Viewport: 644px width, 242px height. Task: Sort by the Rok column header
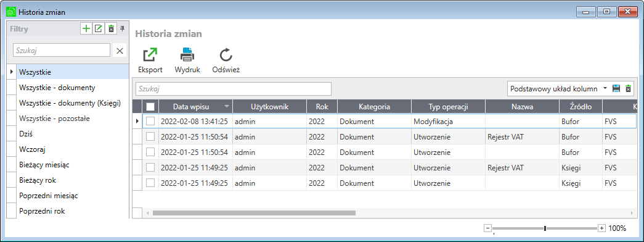coord(322,107)
